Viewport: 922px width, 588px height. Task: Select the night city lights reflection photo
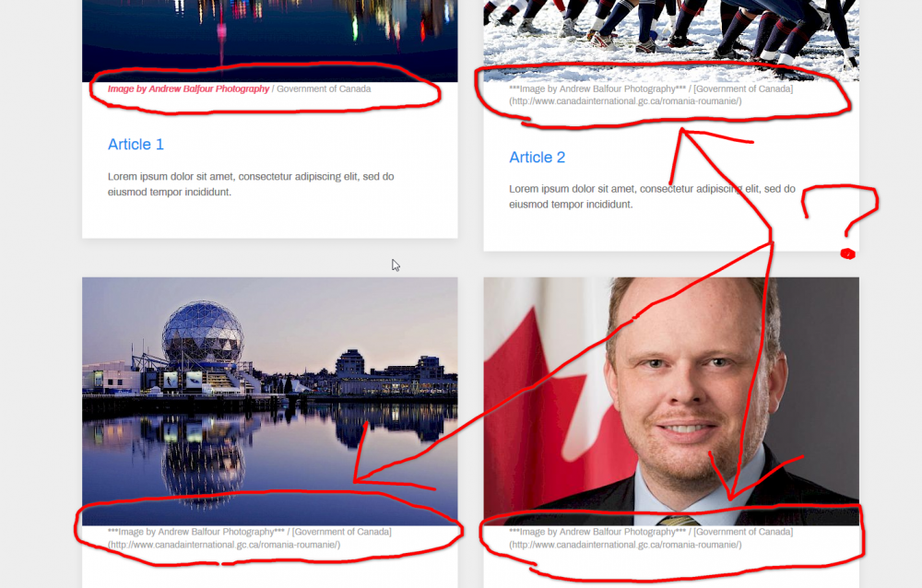pos(270,40)
